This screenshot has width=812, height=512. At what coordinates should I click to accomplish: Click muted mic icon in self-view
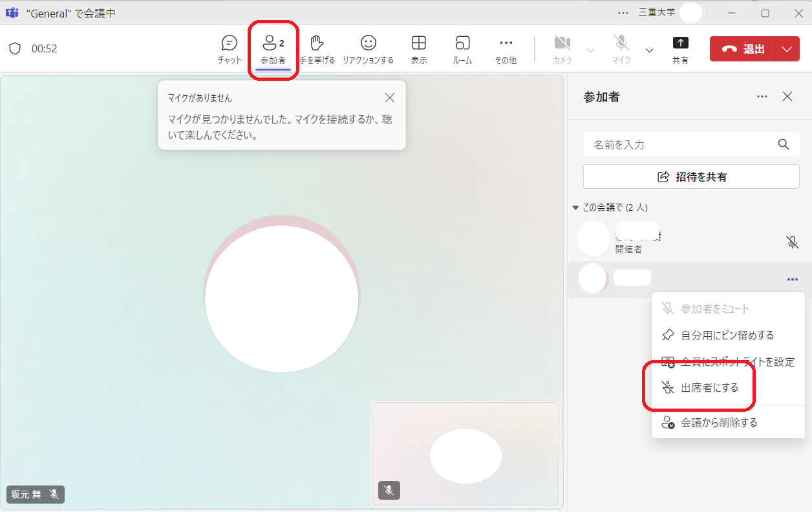click(x=389, y=491)
